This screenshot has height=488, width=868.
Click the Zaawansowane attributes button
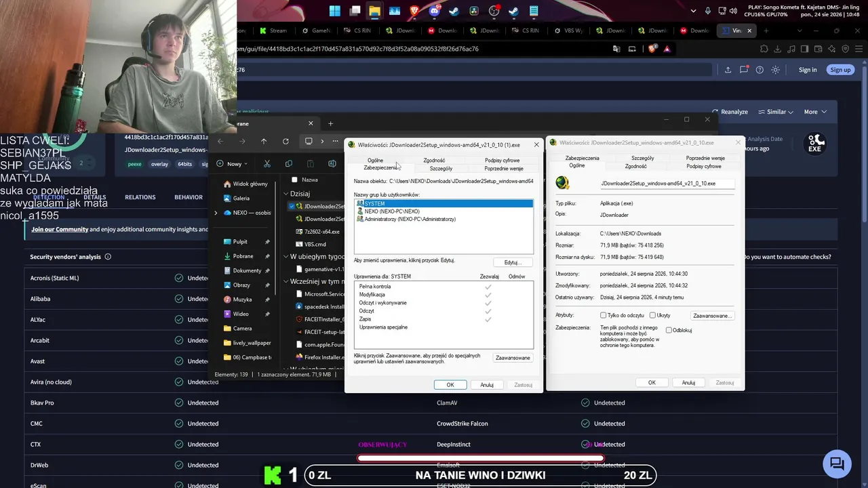tap(713, 316)
